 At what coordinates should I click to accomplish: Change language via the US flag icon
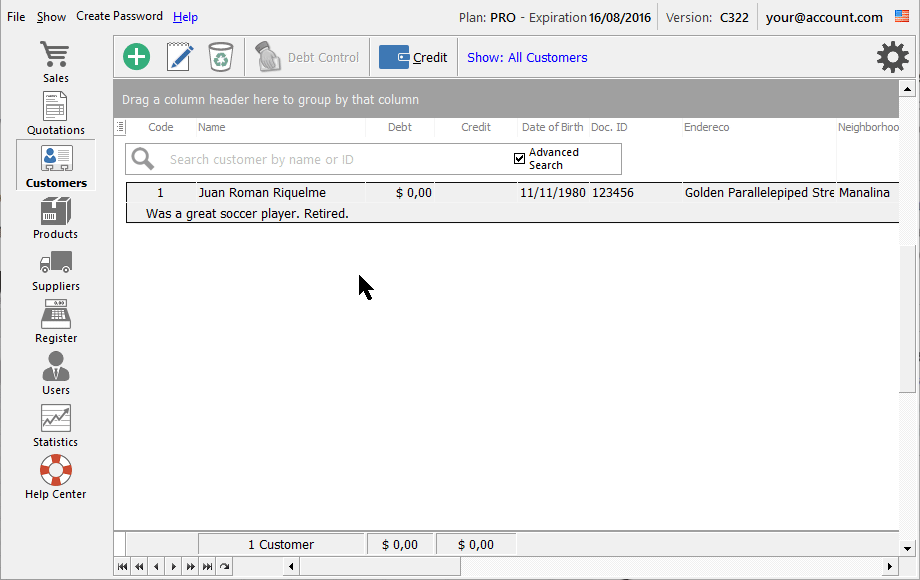pos(903,16)
